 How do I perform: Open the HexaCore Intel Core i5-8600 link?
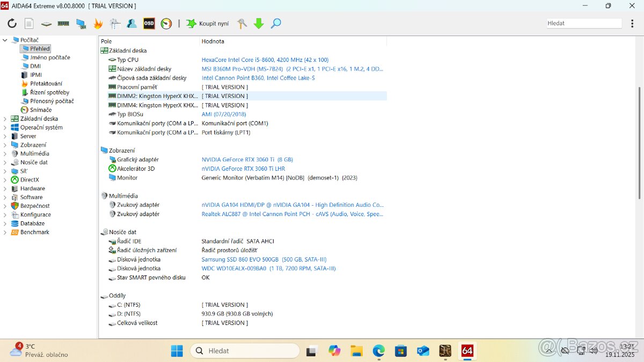265,60
